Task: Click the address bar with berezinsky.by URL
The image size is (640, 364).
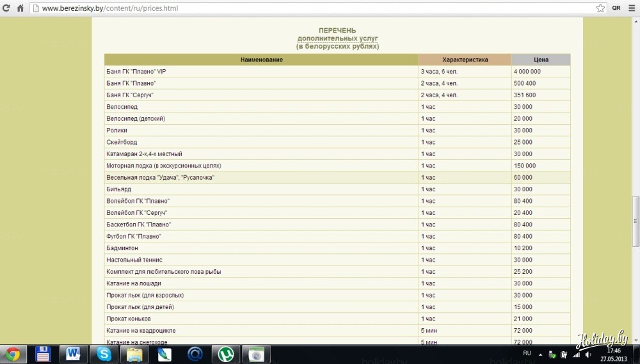Action: point(307,8)
